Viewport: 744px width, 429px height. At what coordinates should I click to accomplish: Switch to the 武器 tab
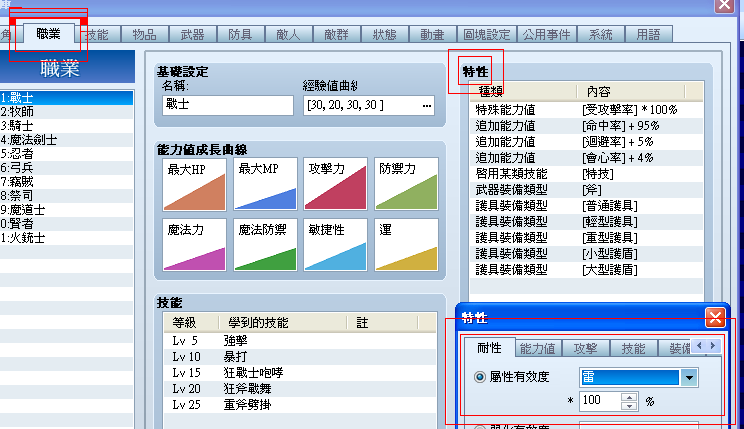click(x=192, y=35)
